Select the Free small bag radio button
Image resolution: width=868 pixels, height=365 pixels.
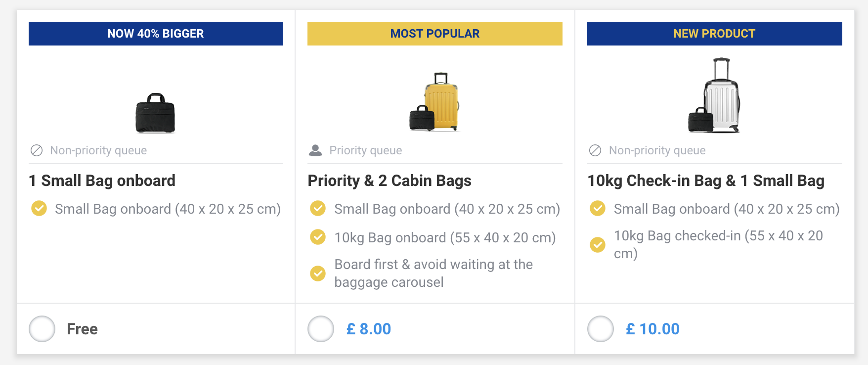[x=42, y=329]
